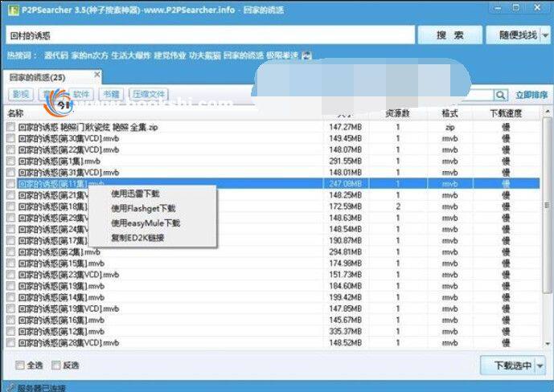Click the P2PSearcher app icon in title bar
This screenshot has height=392, width=554.
tap(13, 10)
